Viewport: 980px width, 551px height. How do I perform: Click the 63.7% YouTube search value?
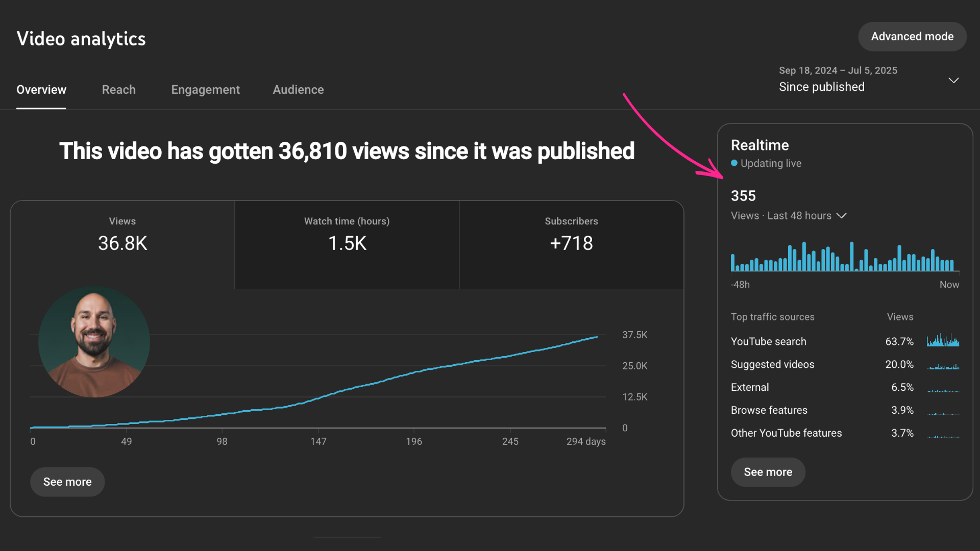(899, 341)
